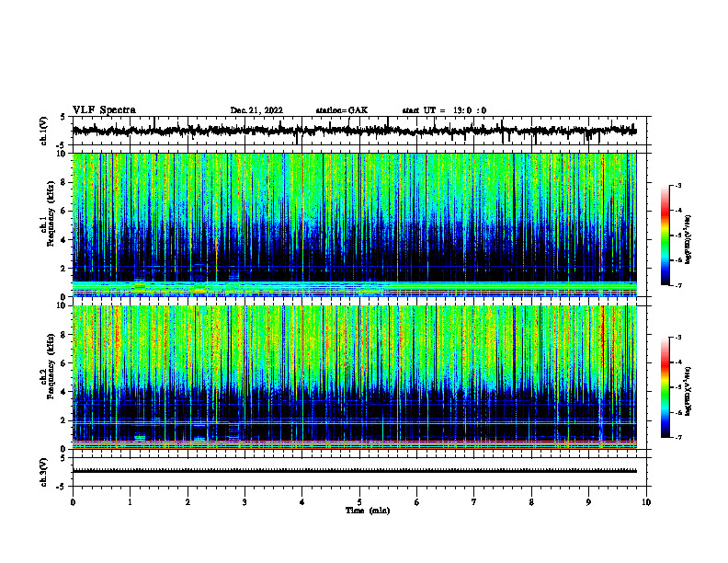This screenshot has width=728, height=563.
Task: Click time axis tick label "9"
Action: pyautogui.click(x=588, y=502)
